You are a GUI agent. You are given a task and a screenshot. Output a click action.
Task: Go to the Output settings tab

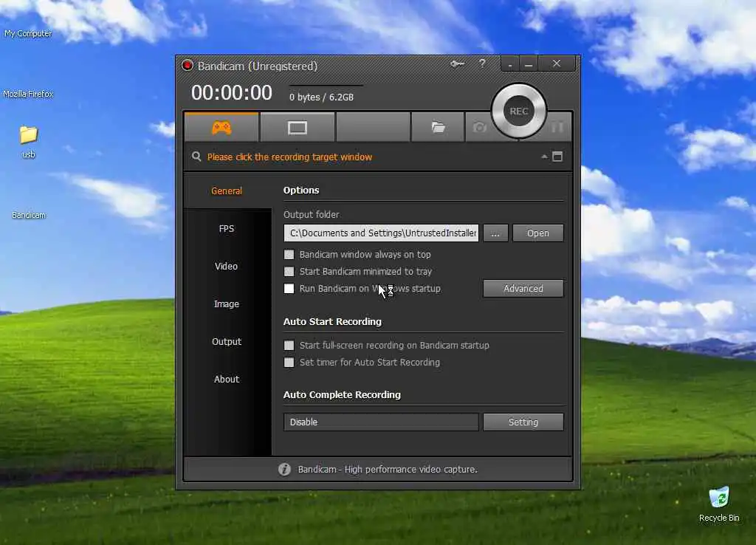[227, 341]
